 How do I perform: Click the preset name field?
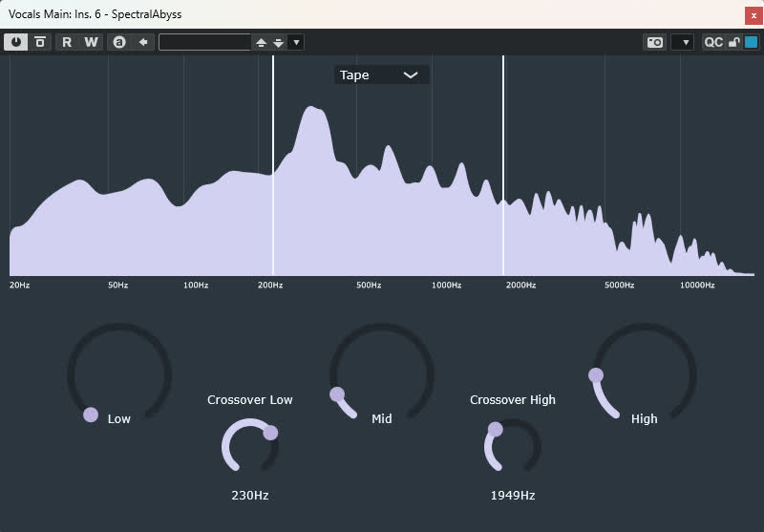204,42
